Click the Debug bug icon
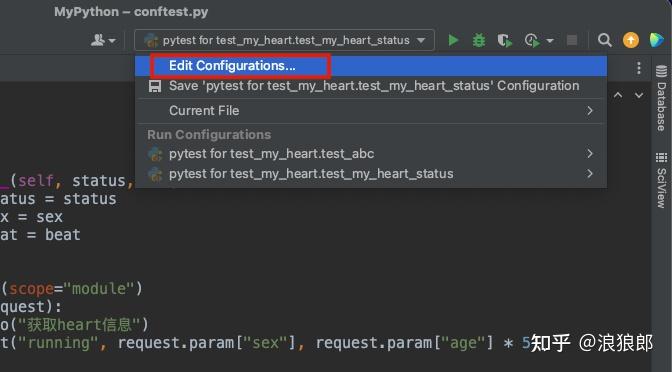The height and width of the screenshot is (372, 672). [479, 40]
